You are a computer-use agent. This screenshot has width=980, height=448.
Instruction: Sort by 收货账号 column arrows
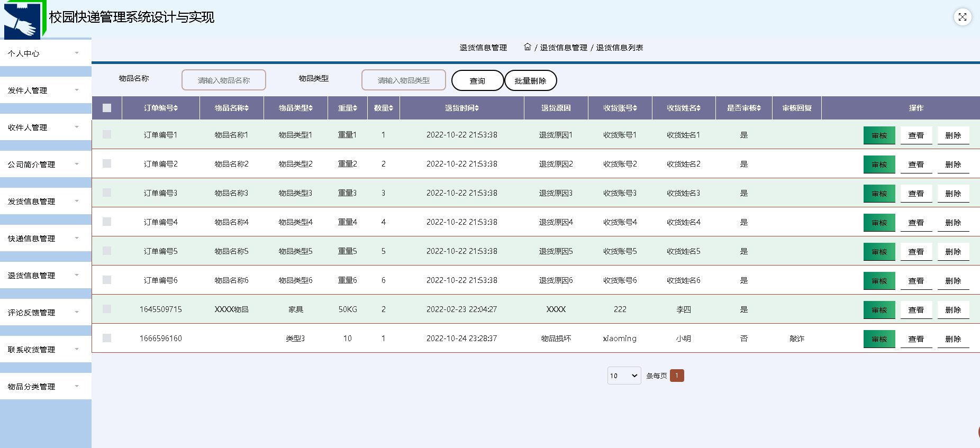click(x=635, y=108)
